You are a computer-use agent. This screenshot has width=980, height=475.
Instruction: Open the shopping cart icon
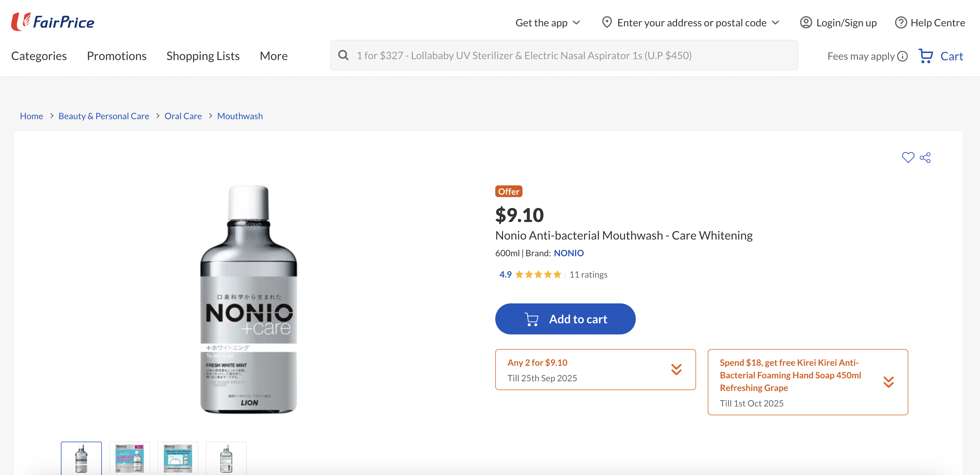(x=926, y=56)
